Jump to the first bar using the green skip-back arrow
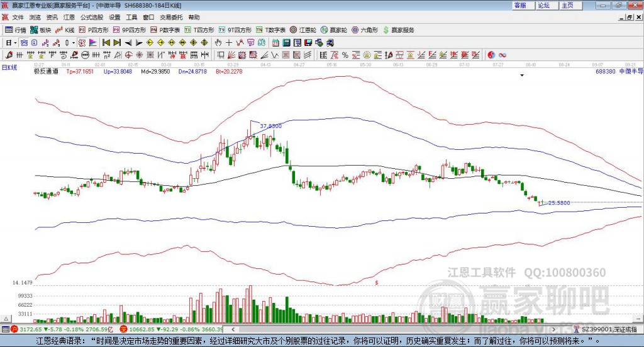Viewport: 644px width, 347px height. click(106, 43)
